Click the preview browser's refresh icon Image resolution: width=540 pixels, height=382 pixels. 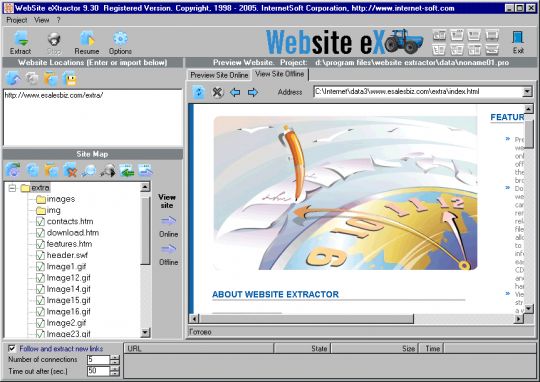[199, 92]
